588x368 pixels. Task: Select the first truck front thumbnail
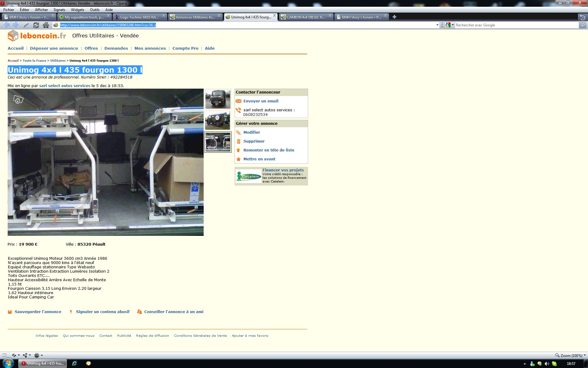pyautogui.click(x=218, y=99)
